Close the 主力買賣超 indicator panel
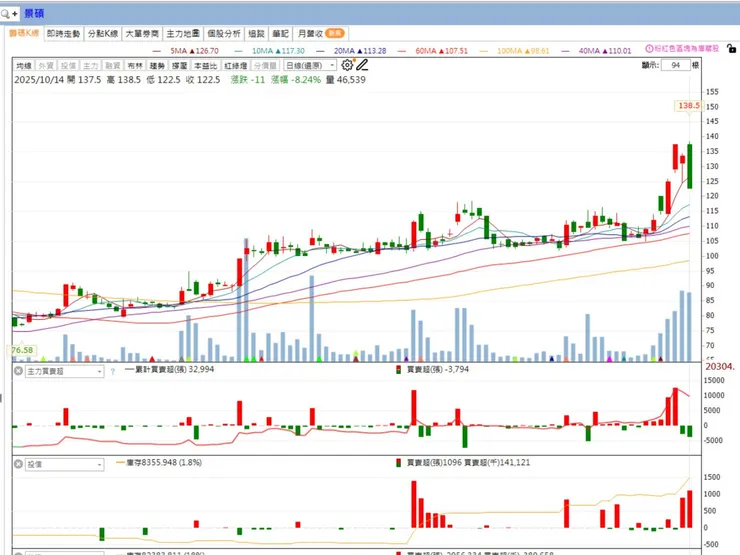This screenshot has height=555, width=740. point(18,371)
